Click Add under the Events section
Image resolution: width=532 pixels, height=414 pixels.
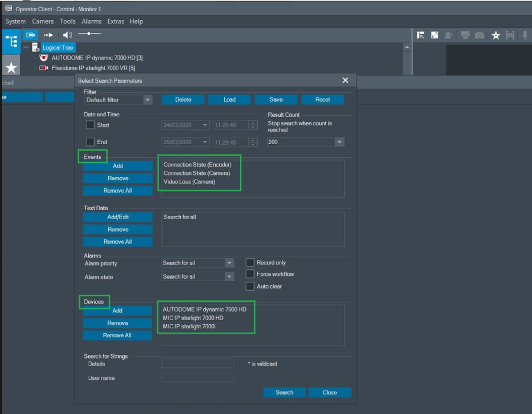[x=118, y=166]
